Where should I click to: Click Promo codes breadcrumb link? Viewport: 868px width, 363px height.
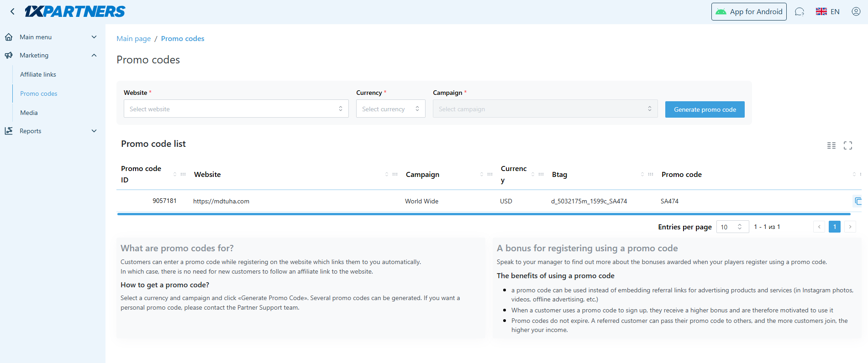coord(183,39)
